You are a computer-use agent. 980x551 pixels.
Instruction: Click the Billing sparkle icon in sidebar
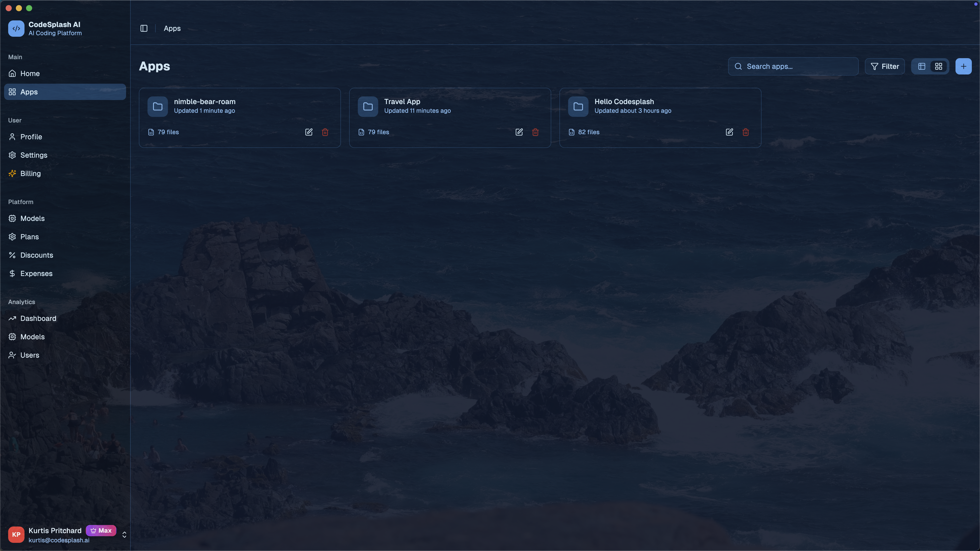coord(12,173)
